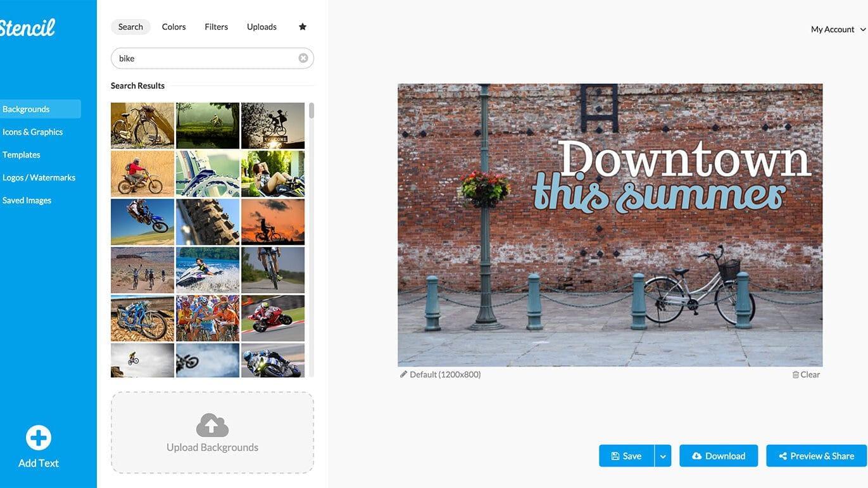
Task: Open the Uploads tab
Action: tap(261, 27)
